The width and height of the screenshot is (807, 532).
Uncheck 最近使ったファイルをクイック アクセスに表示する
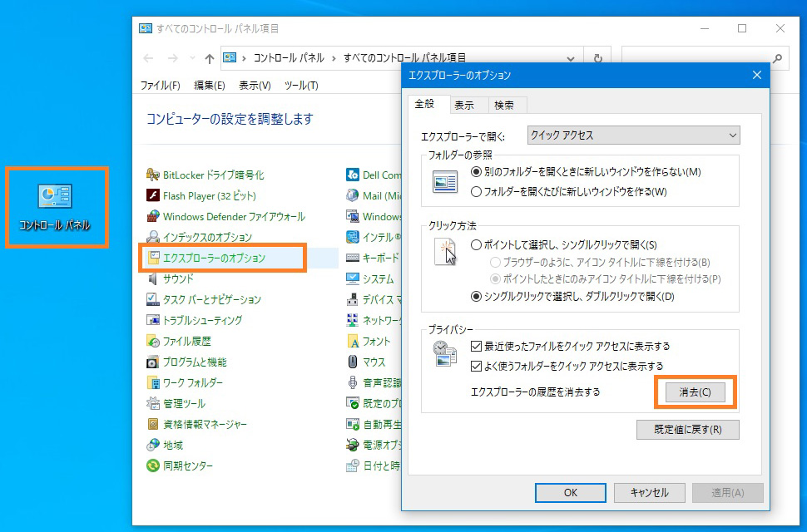476,346
